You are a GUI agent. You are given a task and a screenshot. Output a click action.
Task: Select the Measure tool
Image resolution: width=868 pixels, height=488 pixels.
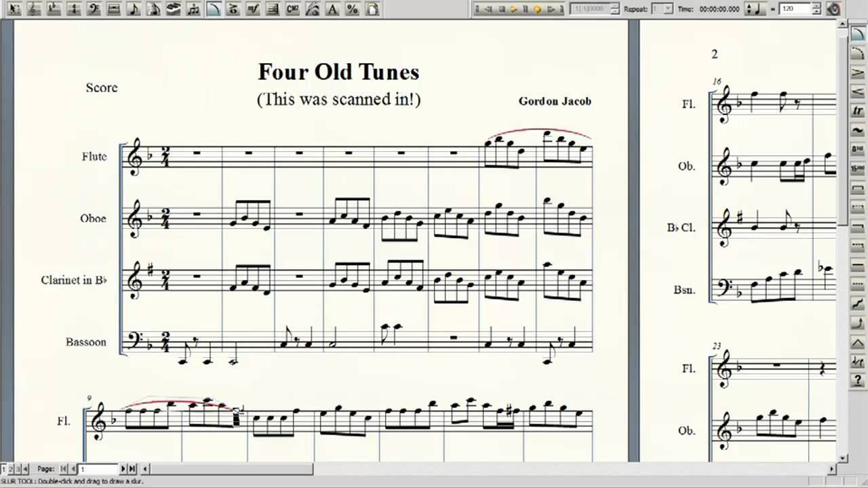(x=113, y=9)
